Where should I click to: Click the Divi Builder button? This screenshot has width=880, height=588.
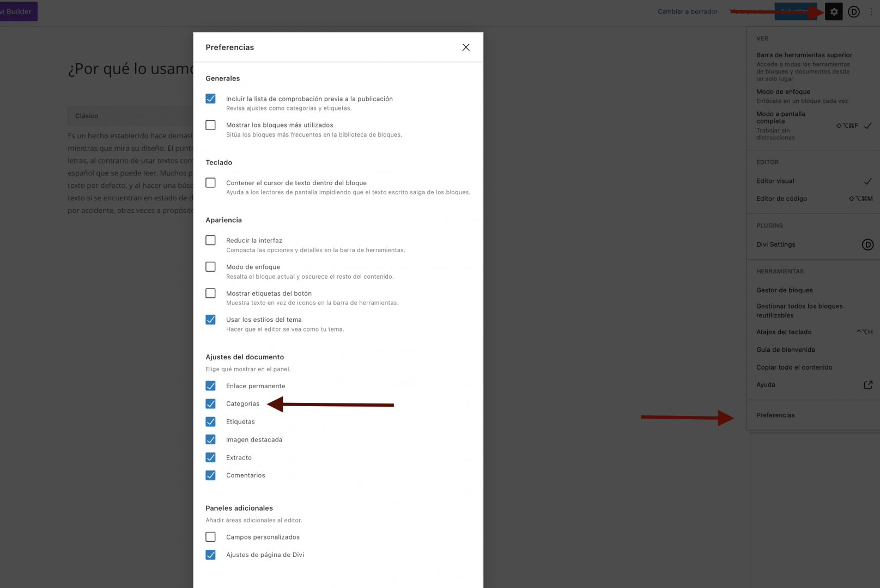click(19, 11)
